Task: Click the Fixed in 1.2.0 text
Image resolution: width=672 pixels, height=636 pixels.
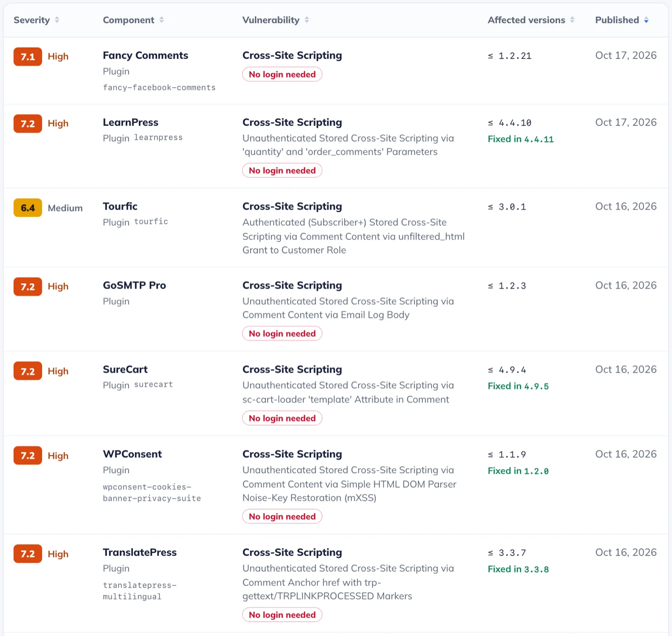Action: click(518, 471)
